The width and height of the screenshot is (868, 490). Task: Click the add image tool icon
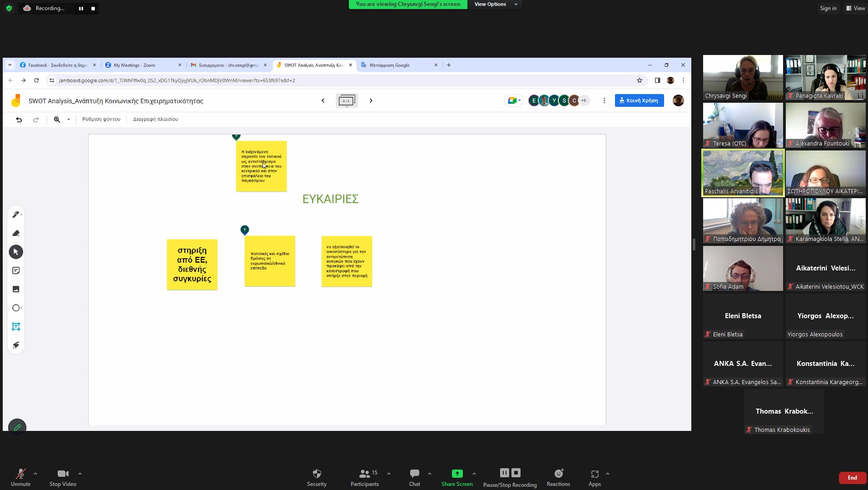click(x=16, y=289)
